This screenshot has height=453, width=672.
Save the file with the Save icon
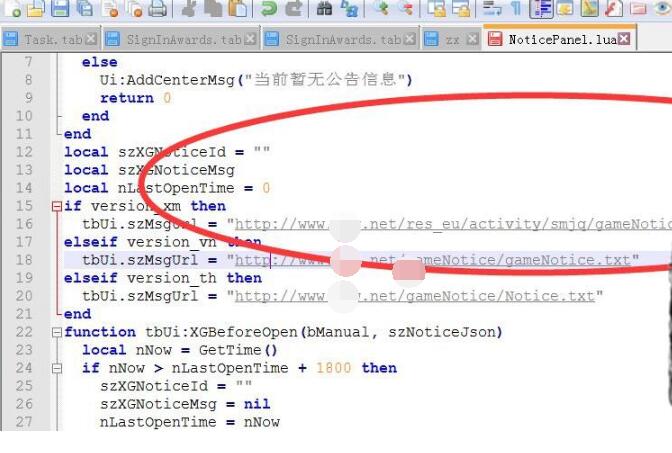60,9
